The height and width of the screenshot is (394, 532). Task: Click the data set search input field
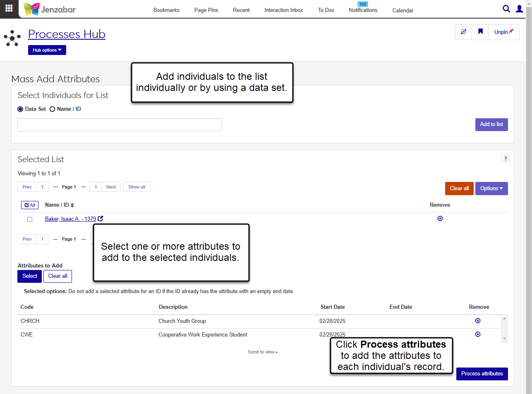tap(120, 125)
